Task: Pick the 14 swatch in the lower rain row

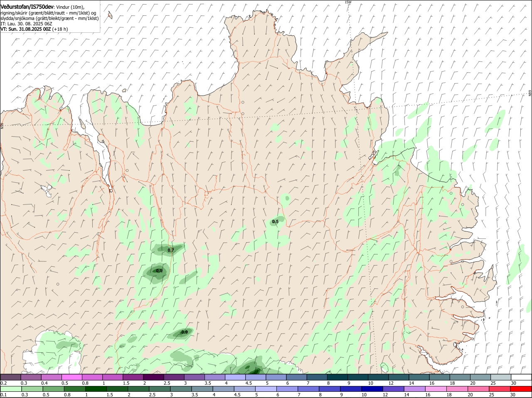Action: (414, 389)
